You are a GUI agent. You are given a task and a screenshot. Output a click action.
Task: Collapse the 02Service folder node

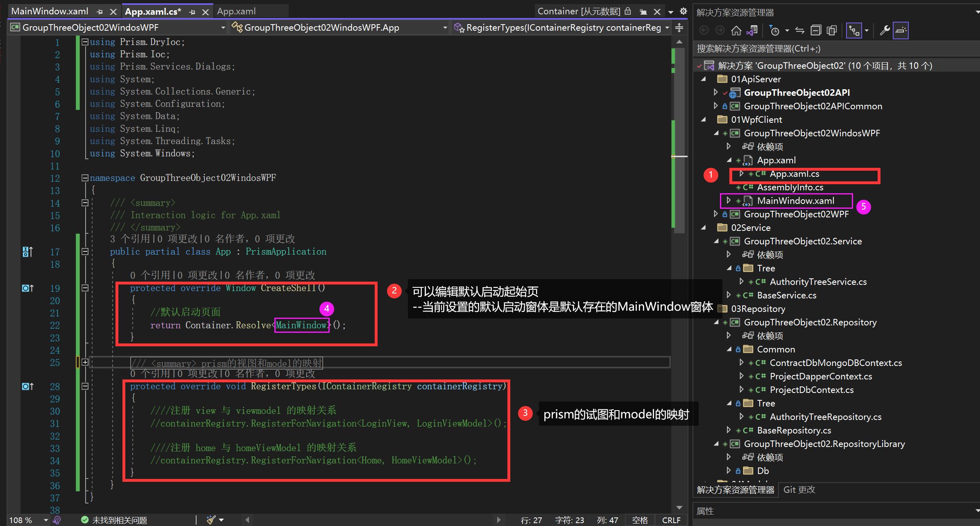click(704, 228)
